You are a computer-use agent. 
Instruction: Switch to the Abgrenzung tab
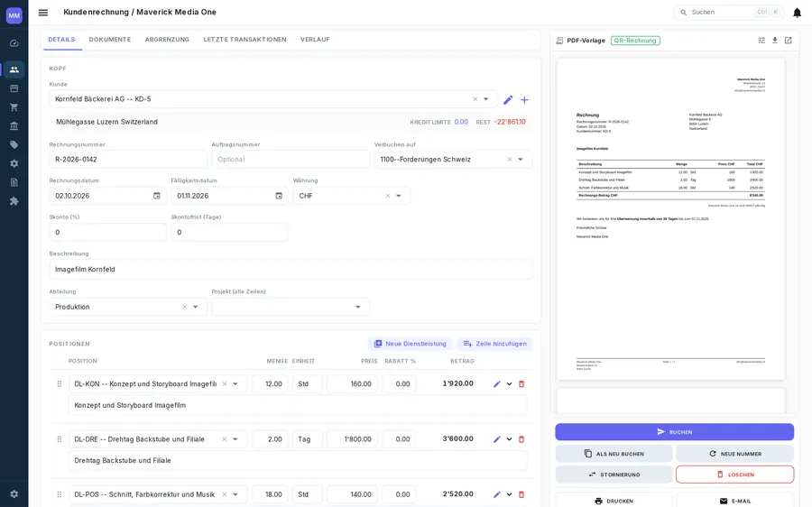167,40
